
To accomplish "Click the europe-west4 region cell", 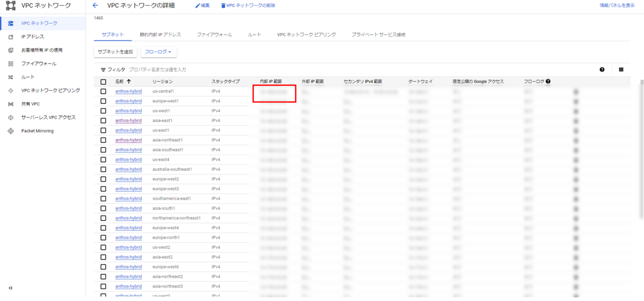I will click(x=165, y=228).
